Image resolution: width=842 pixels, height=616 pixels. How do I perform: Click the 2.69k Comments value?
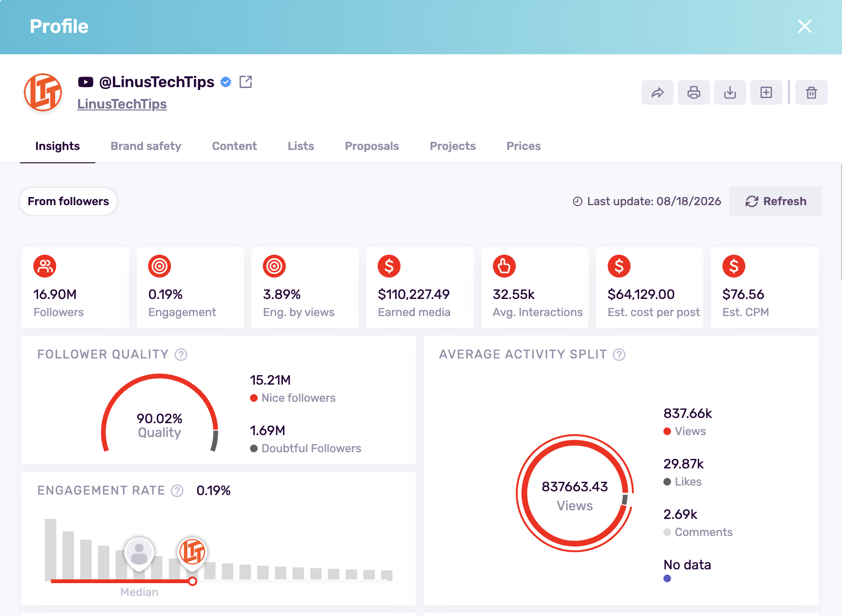pyautogui.click(x=680, y=514)
